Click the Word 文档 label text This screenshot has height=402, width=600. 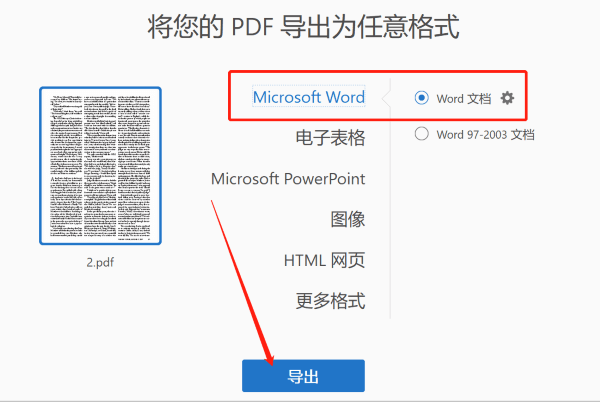pyautogui.click(x=464, y=98)
